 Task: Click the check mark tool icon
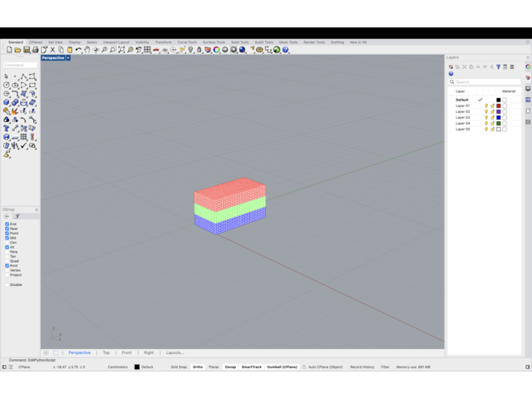click(x=23, y=145)
